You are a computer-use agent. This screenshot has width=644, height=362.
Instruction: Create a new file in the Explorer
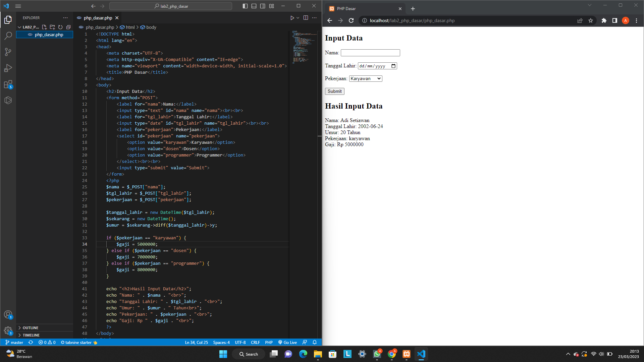point(45,27)
